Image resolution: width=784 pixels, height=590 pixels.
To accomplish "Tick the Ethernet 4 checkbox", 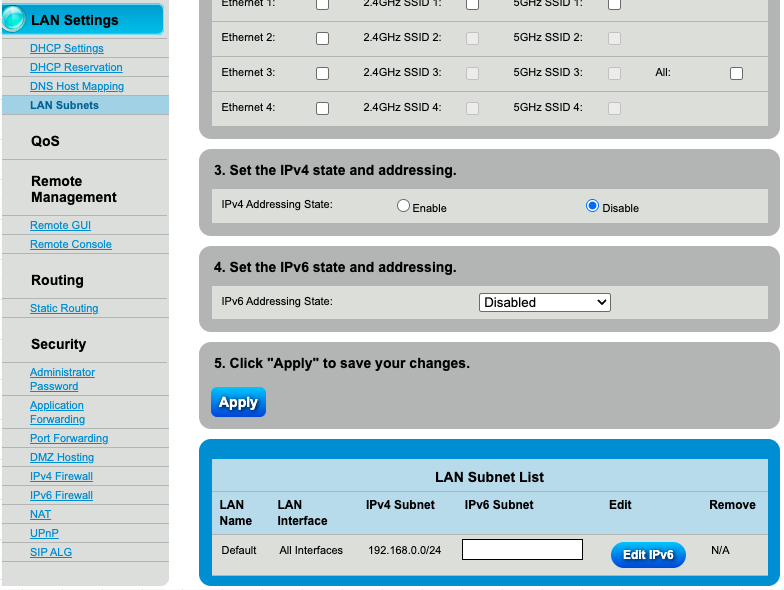I will pos(322,108).
